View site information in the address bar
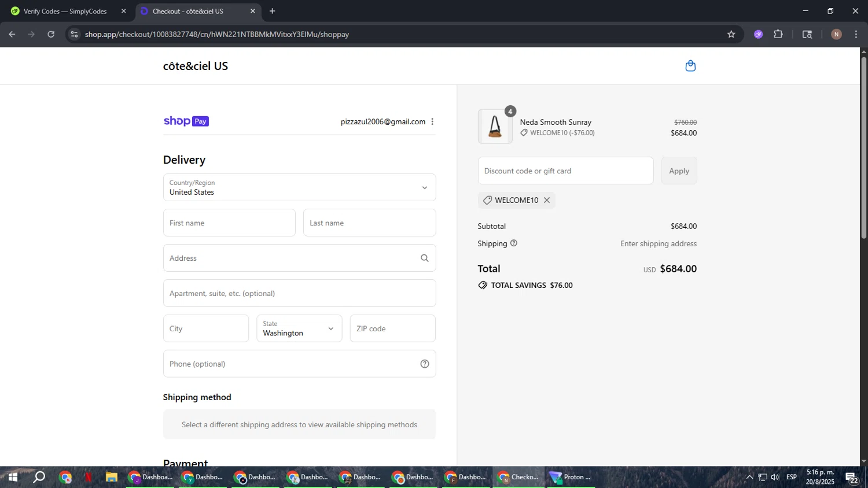 click(x=74, y=34)
